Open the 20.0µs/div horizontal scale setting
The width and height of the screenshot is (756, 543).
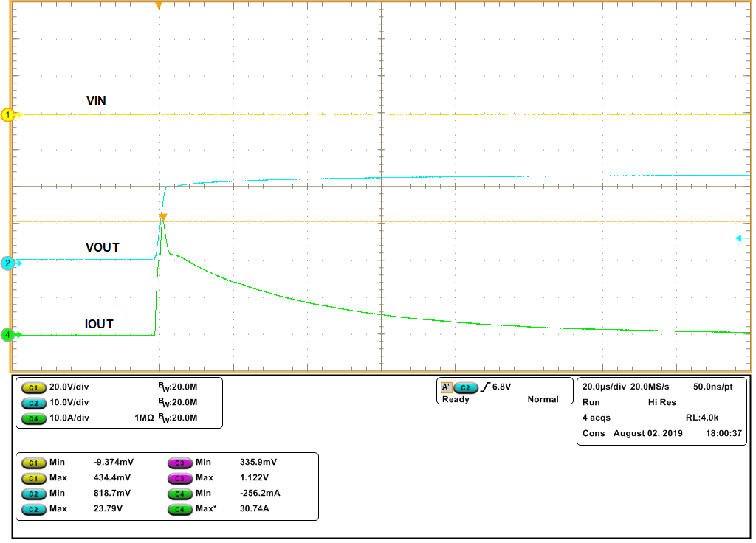tap(605, 387)
